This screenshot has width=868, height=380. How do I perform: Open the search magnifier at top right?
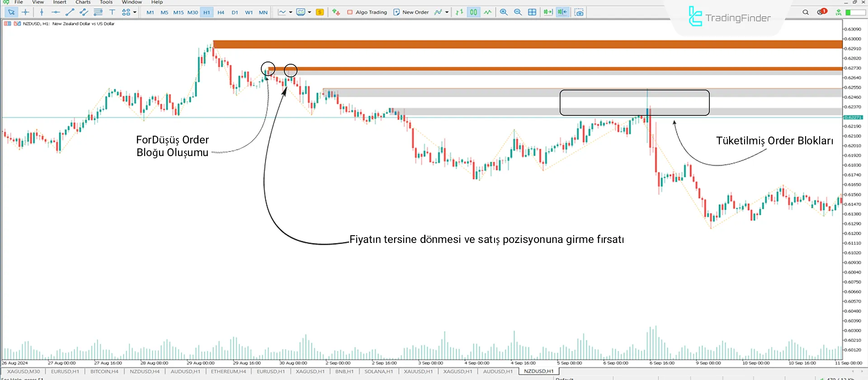coord(805,12)
